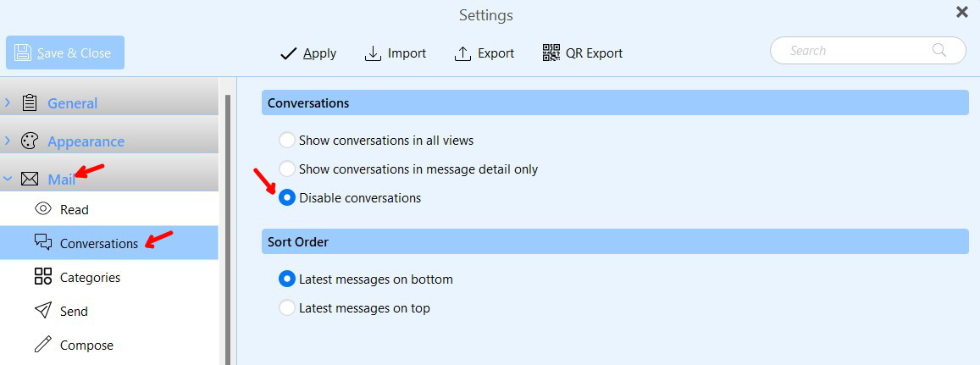The height and width of the screenshot is (365, 980).
Task: Click the floppy disk Save icon
Action: [x=23, y=53]
